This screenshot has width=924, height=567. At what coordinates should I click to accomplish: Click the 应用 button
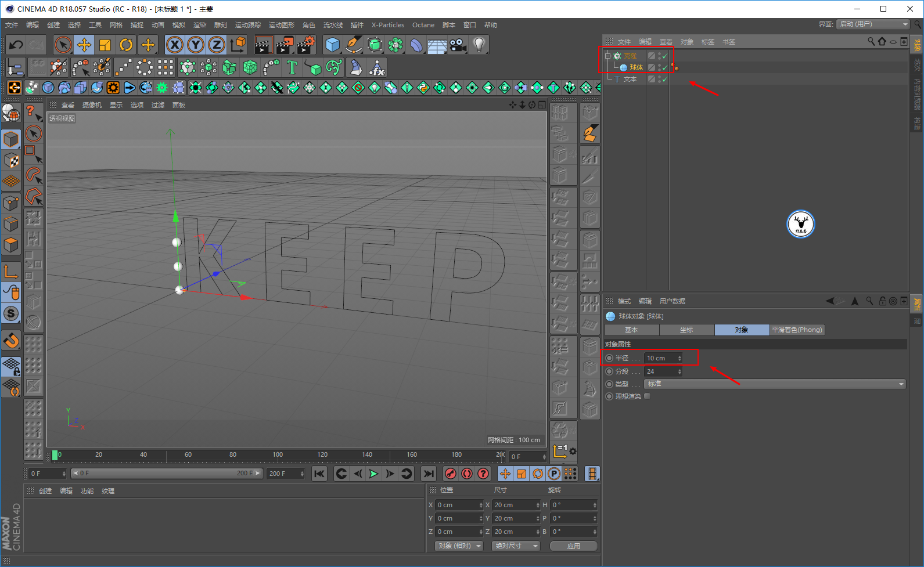[573, 546]
